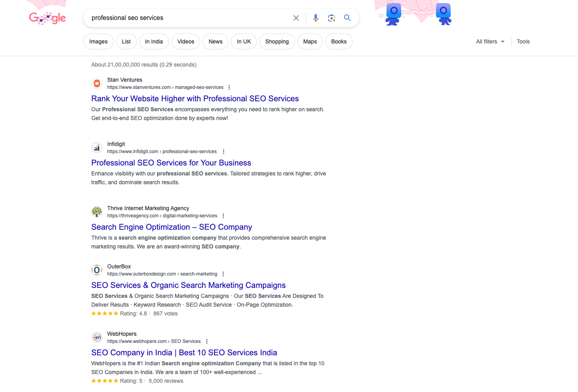
Task: Clear the search box text
Action: coord(296,18)
